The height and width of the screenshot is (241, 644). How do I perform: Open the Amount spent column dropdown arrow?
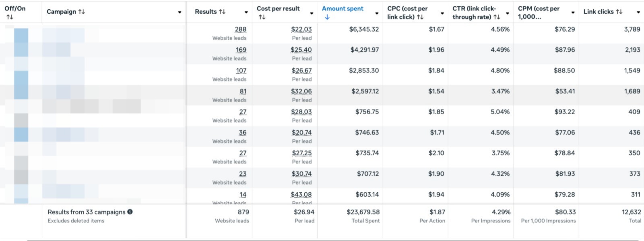point(377,13)
